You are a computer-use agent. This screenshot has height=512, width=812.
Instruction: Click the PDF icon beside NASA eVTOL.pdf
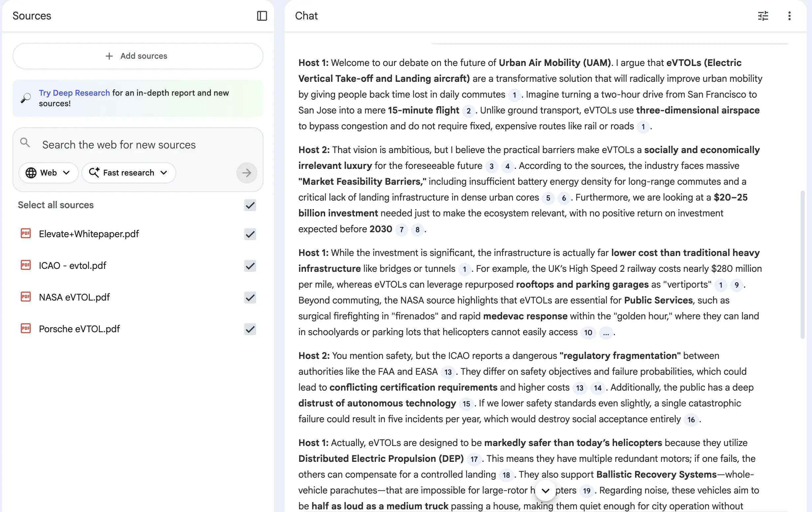click(26, 297)
